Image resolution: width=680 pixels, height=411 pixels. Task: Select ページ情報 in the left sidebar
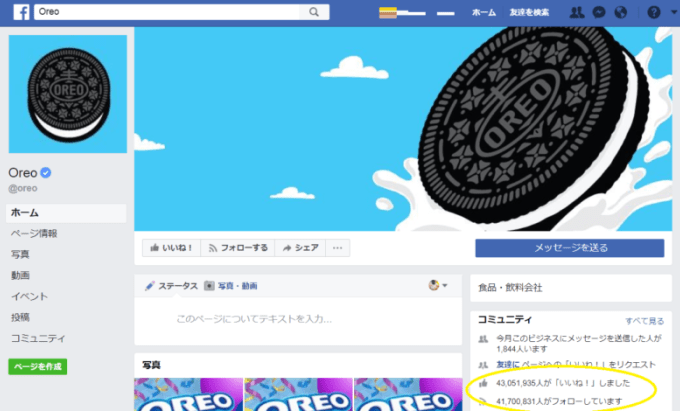34,233
